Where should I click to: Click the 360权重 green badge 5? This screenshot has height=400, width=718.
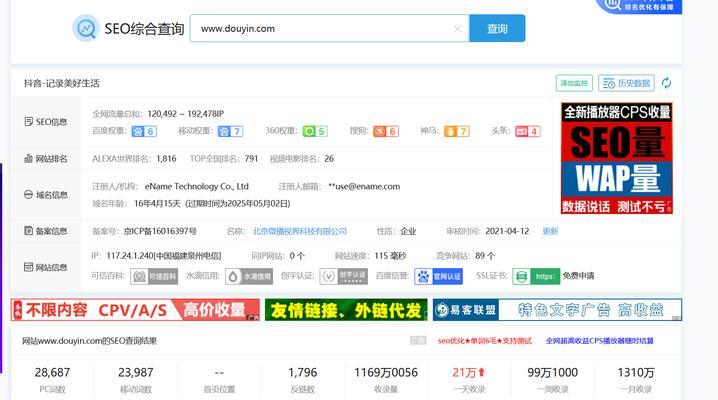click(315, 131)
